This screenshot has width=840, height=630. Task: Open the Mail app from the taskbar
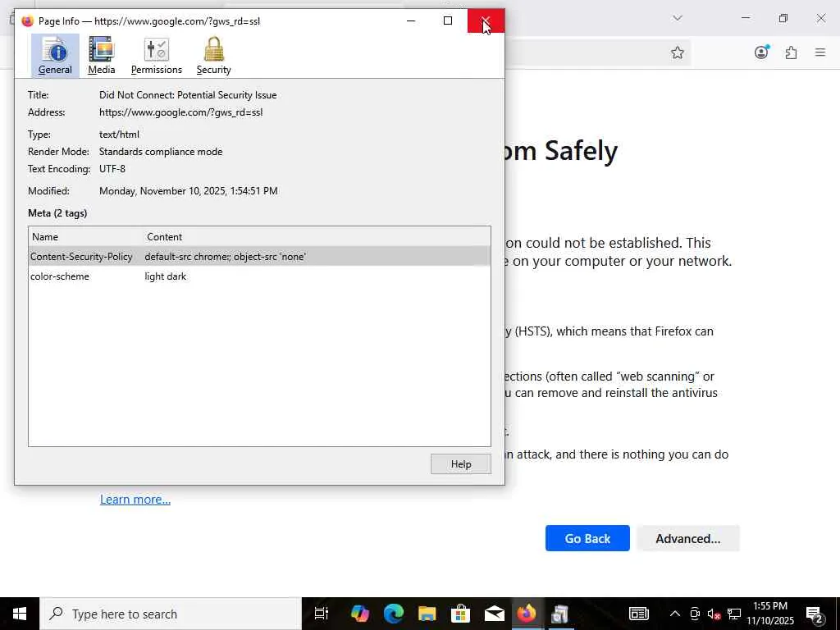tap(494, 614)
